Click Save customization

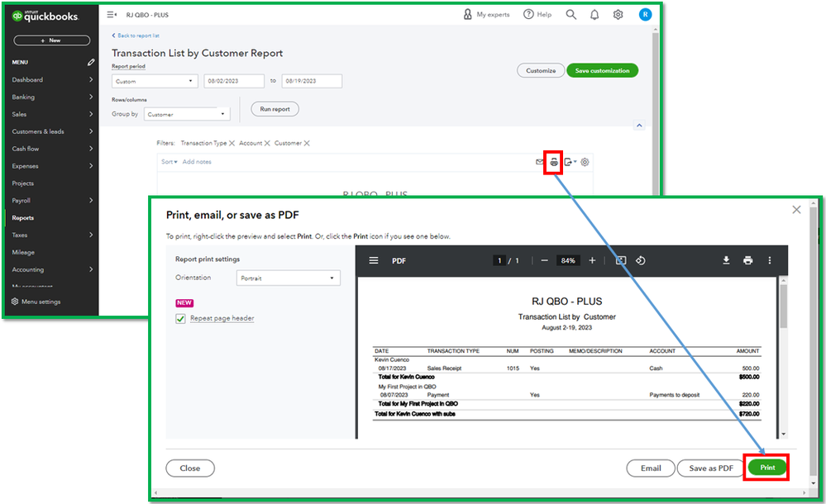pos(602,70)
